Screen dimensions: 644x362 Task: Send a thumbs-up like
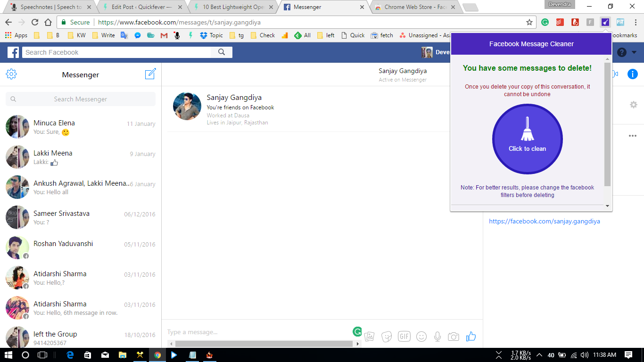[471, 336]
